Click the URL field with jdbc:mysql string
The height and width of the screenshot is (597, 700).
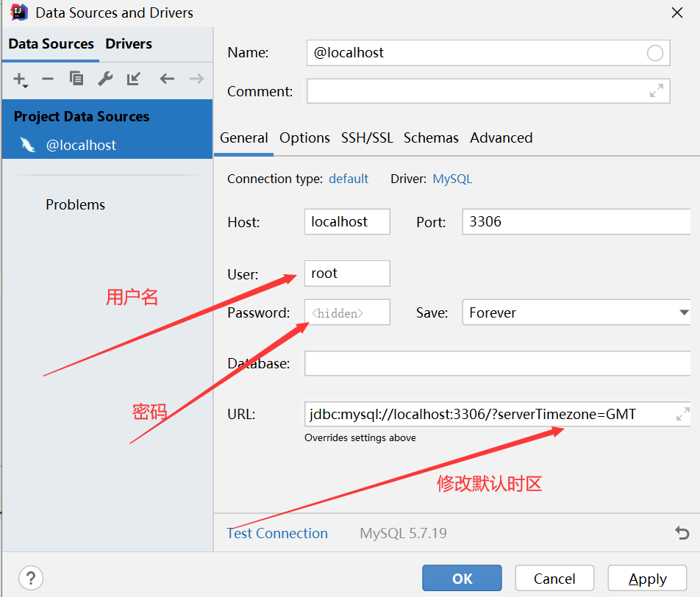coord(497,414)
